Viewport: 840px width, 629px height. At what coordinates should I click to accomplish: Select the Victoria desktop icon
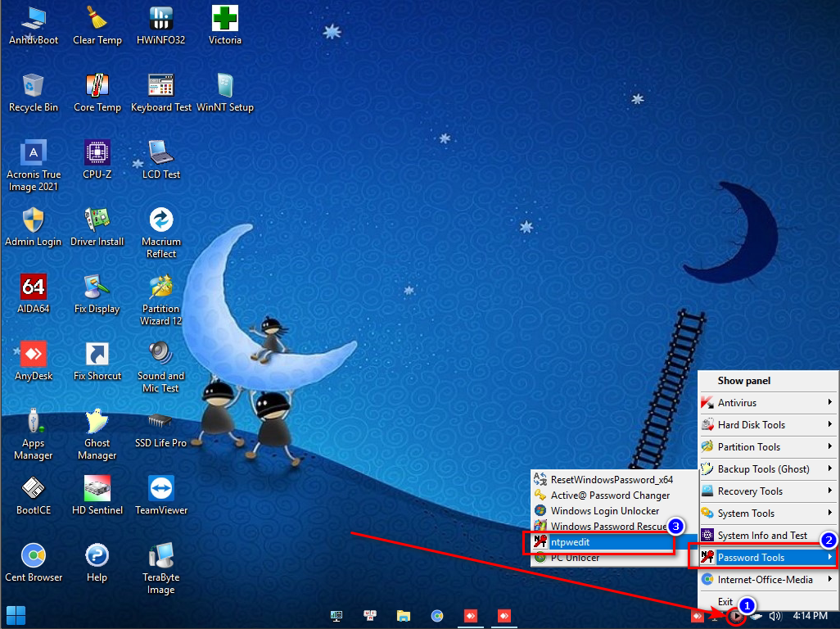225,25
